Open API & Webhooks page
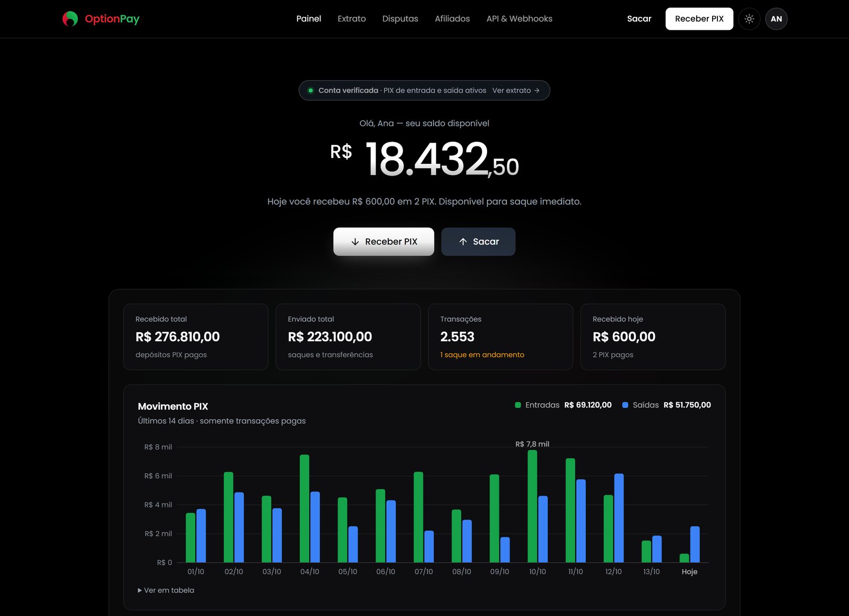The height and width of the screenshot is (616, 849). point(519,19)
